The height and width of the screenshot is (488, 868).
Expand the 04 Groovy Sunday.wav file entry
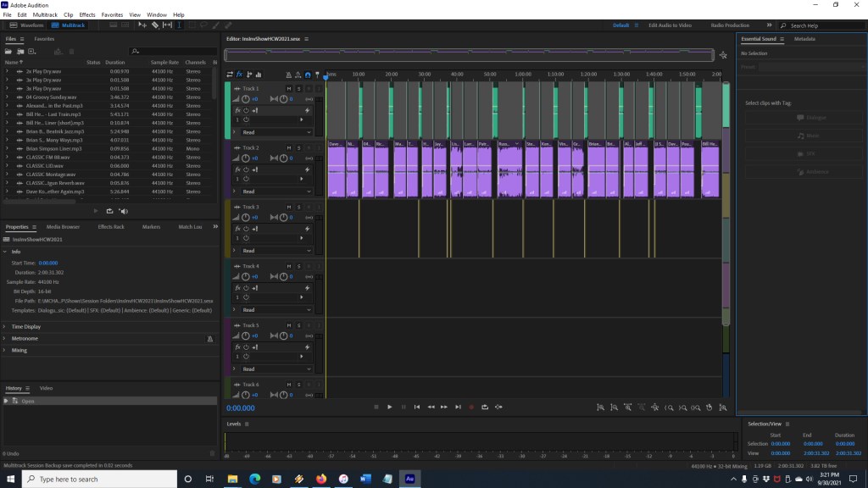pyautogui.click(x=7, y=97)
